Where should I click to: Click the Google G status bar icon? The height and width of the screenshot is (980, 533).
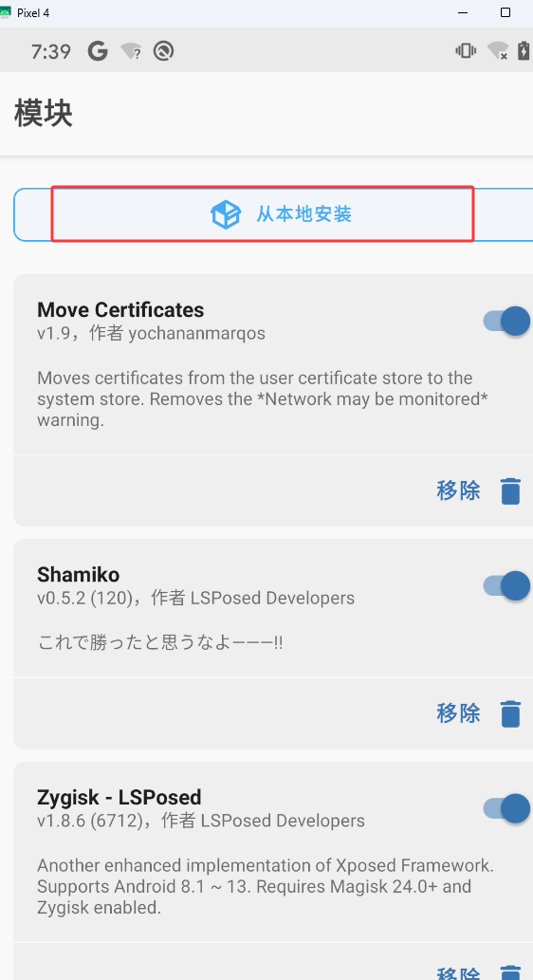(x=98, y=50)
